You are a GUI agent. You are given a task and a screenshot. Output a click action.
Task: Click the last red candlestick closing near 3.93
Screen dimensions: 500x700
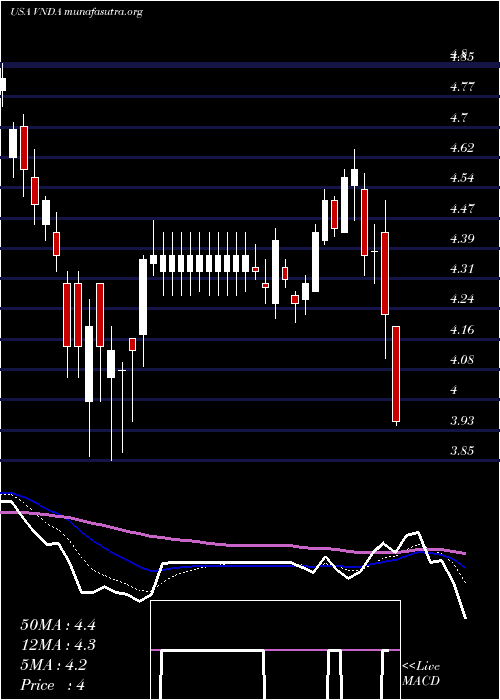tap(396, 374)
